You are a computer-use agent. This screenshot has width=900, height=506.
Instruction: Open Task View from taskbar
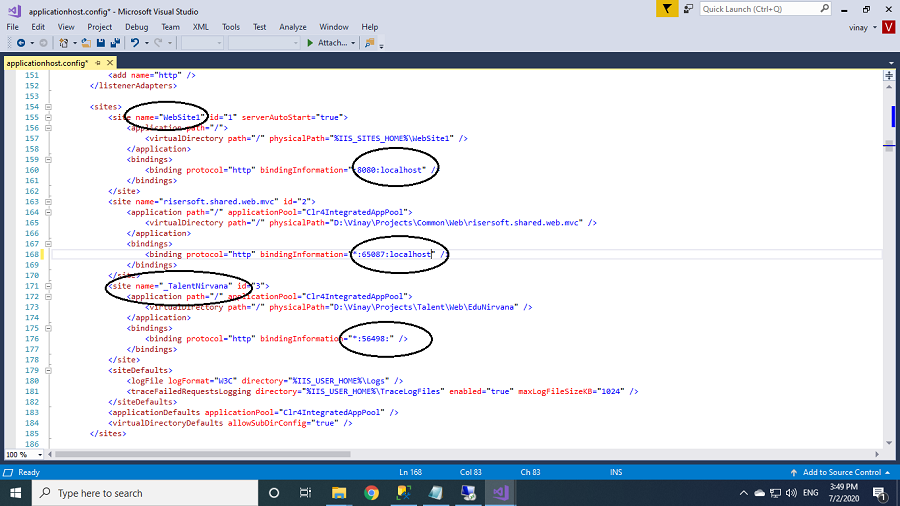tap(305, 493)
